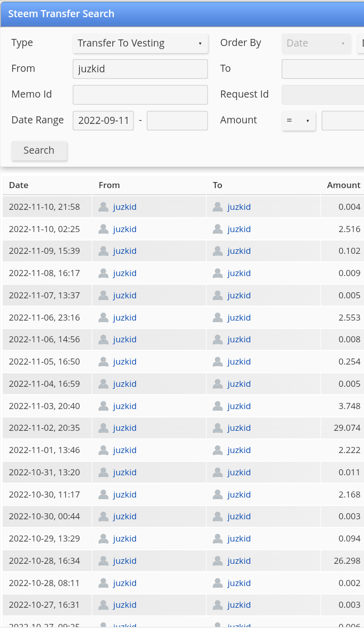Click To user icon in 2022-11-09, 15:39 row
Image resolution: width=364 pixels, height=629 pixels.
coord(218,251)
